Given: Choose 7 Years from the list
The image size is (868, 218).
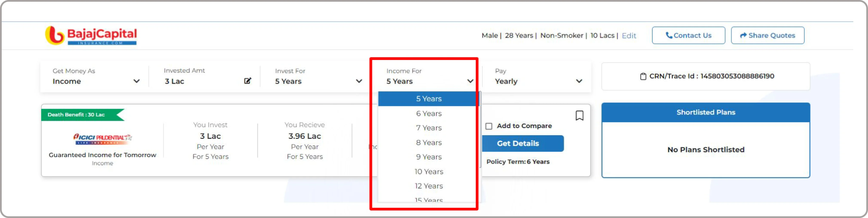Looking at the screenshot, I should (428, 128).
